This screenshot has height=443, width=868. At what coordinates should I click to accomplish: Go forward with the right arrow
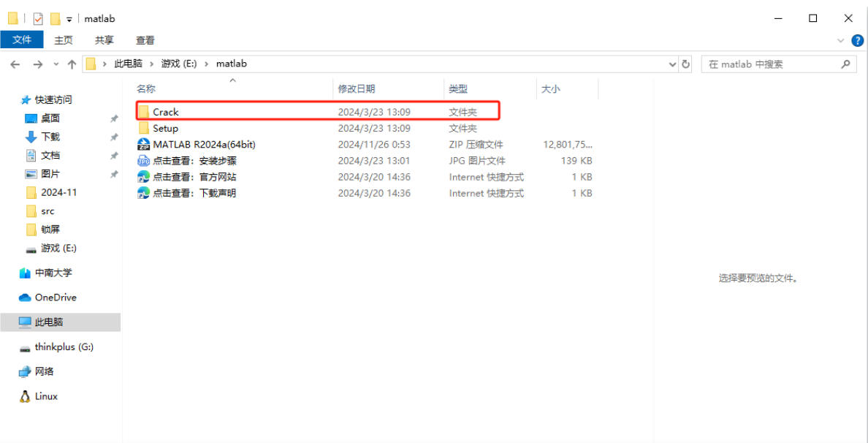pos(38,64)
